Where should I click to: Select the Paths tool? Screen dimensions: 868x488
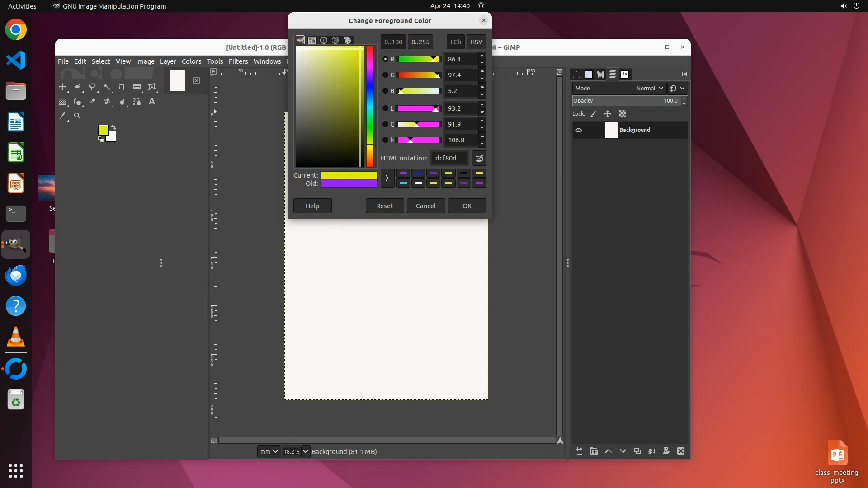pyautogui.click(x=137, y=102)
